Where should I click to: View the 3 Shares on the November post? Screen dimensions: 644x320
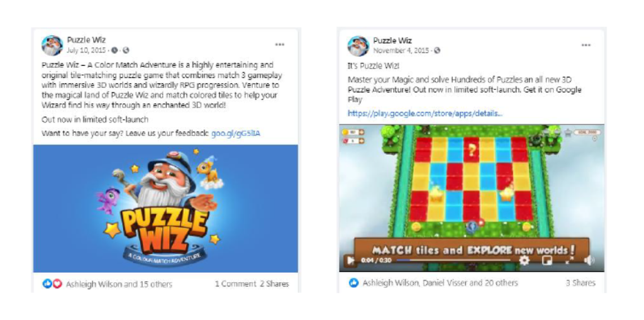(x=580, y=283)
